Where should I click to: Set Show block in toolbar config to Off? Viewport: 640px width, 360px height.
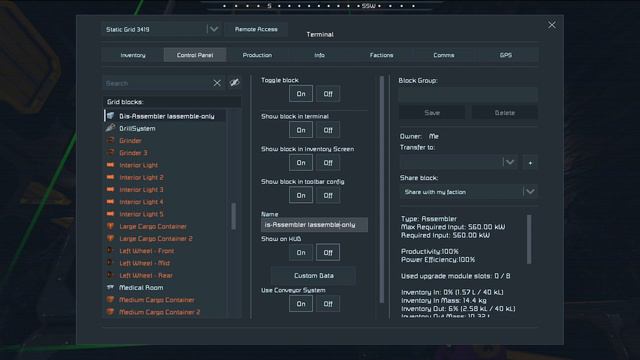328,196
